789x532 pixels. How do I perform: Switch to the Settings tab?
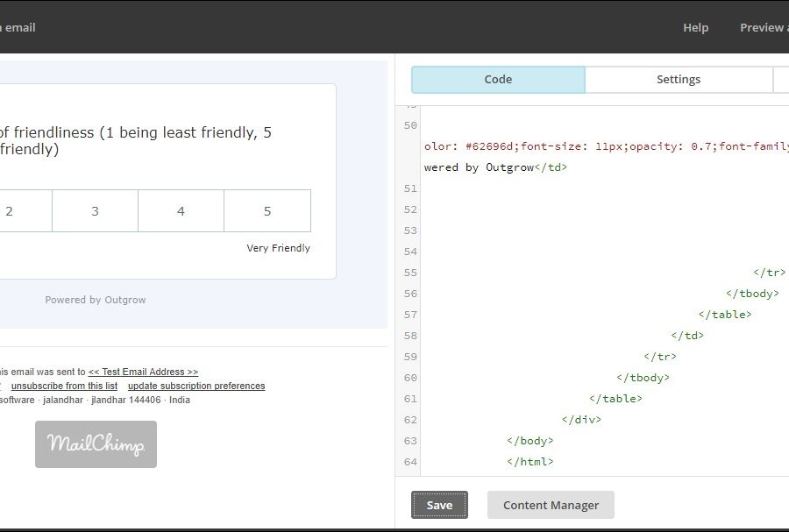tap(678, 79)
